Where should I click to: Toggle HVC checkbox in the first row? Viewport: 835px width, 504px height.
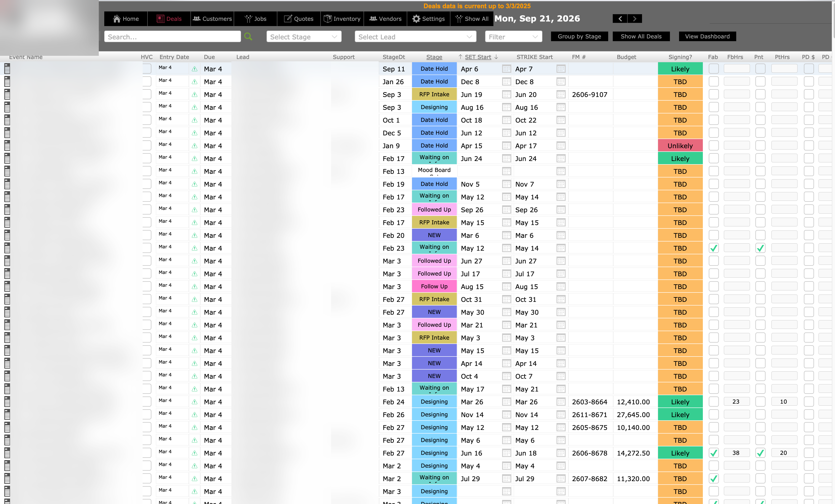147,68
